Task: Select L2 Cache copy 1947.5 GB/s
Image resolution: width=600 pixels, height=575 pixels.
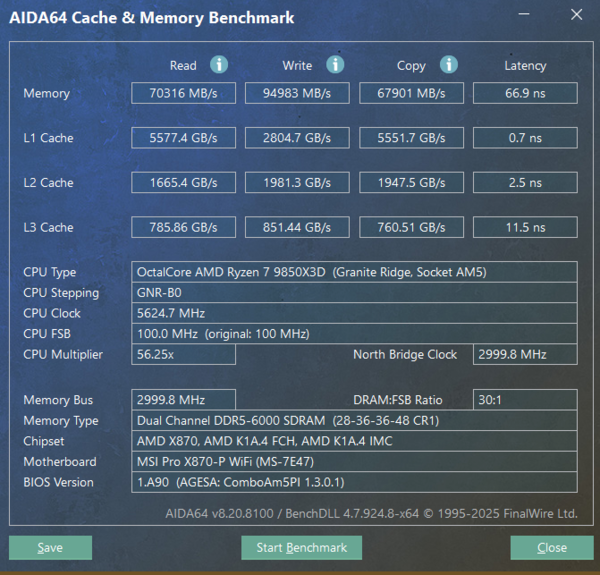Action: (411, 182)
